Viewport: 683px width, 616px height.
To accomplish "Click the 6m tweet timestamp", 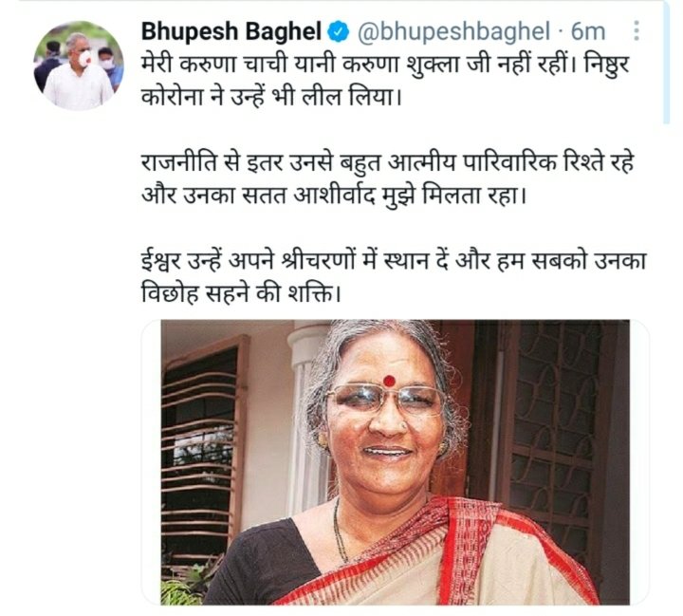I will [588, 32].
